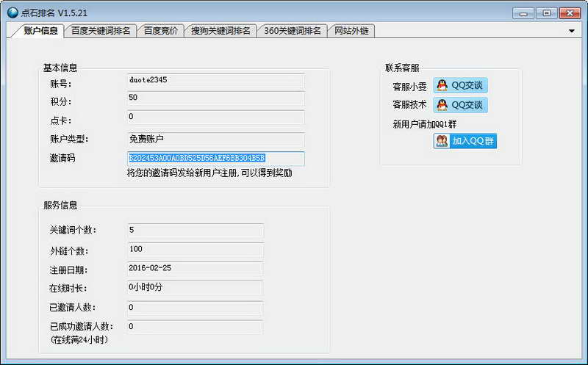The width and height of the screenshot is (588, 365).
Task: Expand the tab overflow dropdown arrow
Action: 572,31
